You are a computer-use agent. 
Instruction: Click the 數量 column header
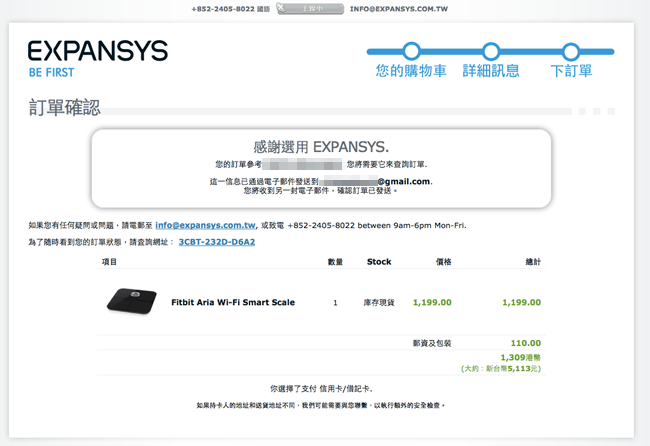(335, 262)
